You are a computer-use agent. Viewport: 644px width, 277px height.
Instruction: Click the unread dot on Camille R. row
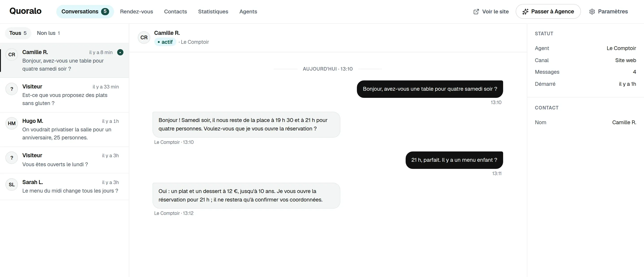coord(120,52)
